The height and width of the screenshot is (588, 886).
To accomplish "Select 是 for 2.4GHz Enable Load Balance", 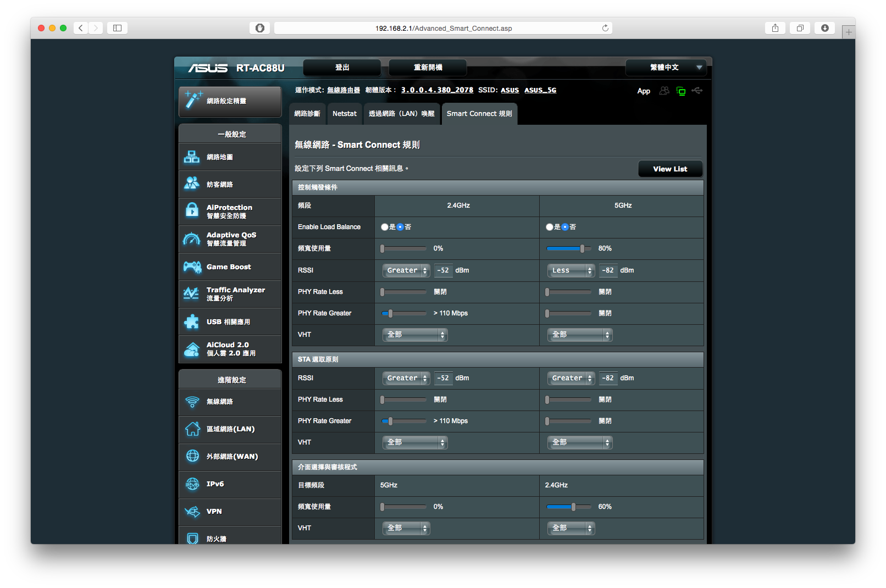I will tap(385, 227).
